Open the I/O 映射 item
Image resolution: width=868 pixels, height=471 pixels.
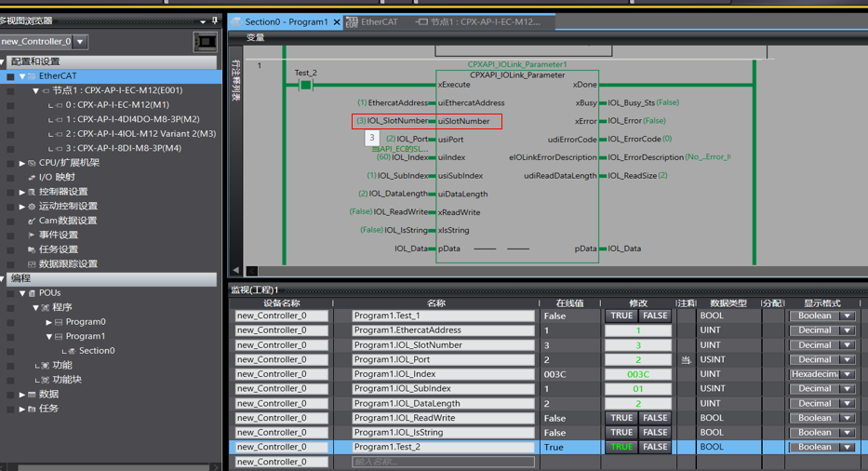point(57,177)
